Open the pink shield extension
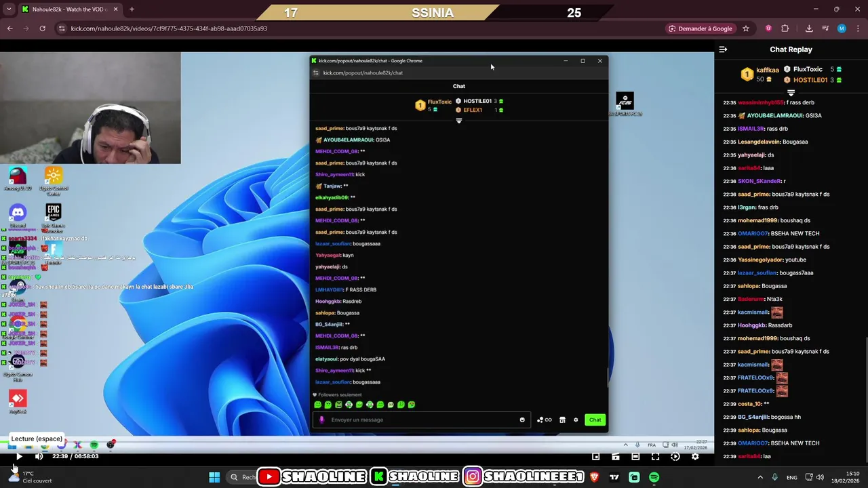Viewport: 868px width, 488px height. point(768,28)
